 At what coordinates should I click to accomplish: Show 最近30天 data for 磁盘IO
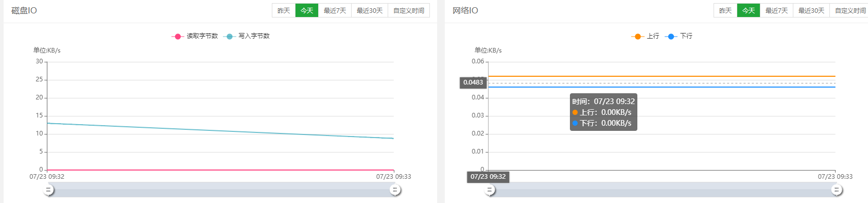[370, 10]
